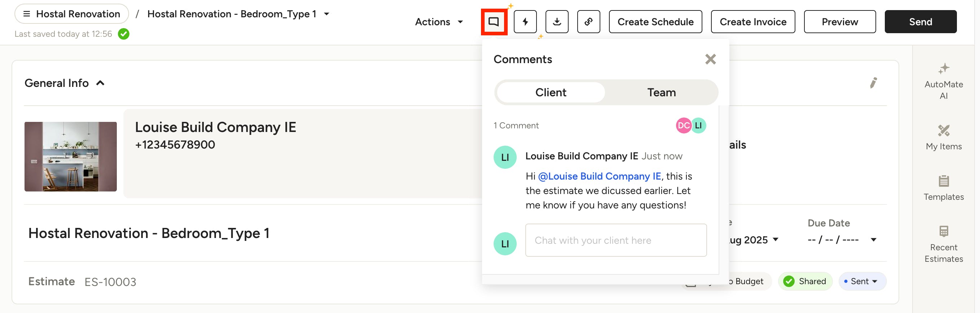Switch to the Team comments tab
Image resolution: width=980 pixels, height=313 pixels.
661,92
